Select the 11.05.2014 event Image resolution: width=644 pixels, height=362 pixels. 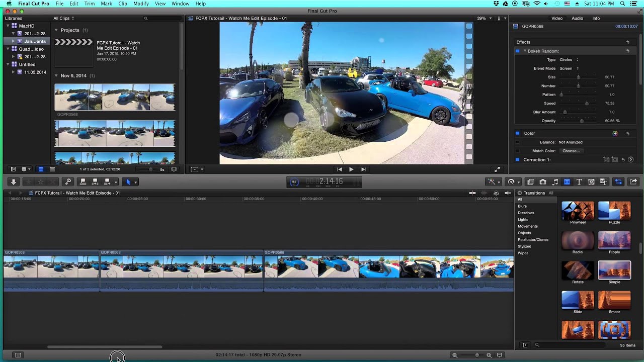click(x=35, y=72)
